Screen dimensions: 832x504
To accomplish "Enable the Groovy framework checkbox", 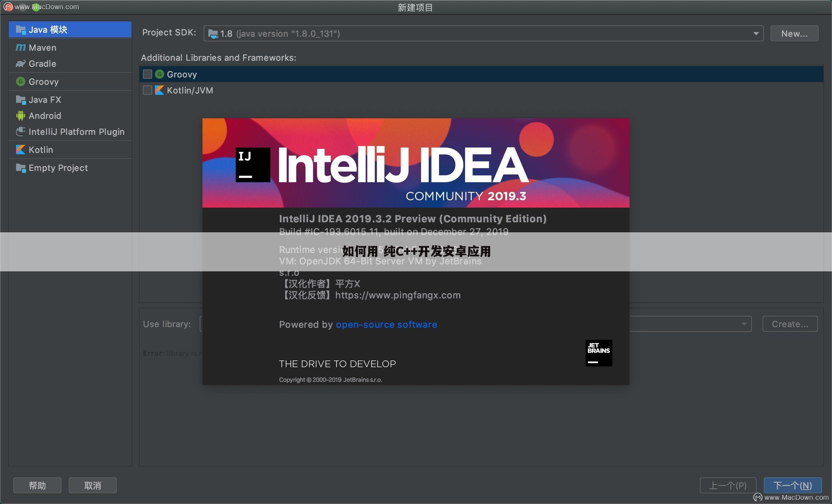I will [148, 74].
